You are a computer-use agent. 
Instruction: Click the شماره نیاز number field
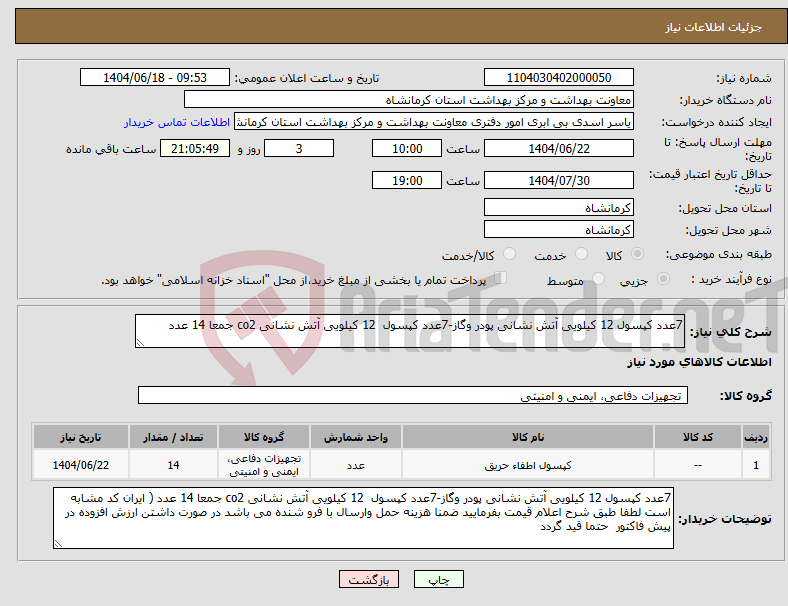[x=558, y=77]
